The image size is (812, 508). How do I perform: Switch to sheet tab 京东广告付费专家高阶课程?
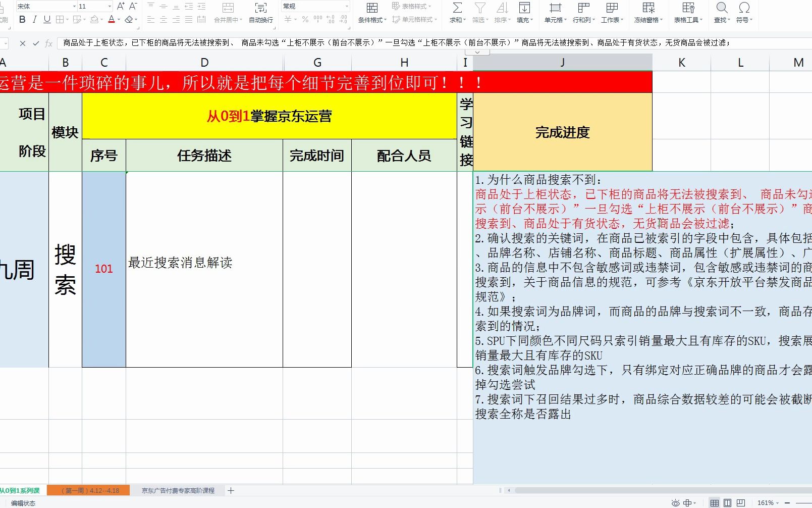pos(178,490)
